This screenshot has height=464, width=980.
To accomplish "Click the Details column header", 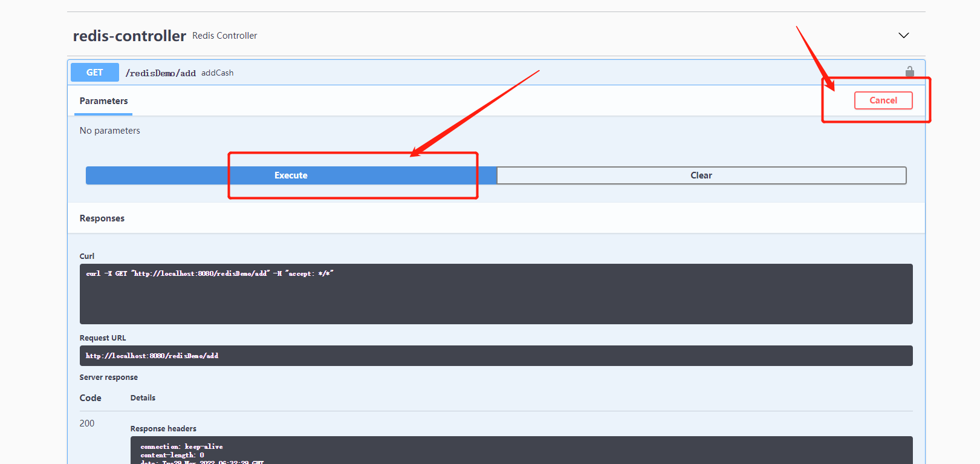I will (143, 398).
